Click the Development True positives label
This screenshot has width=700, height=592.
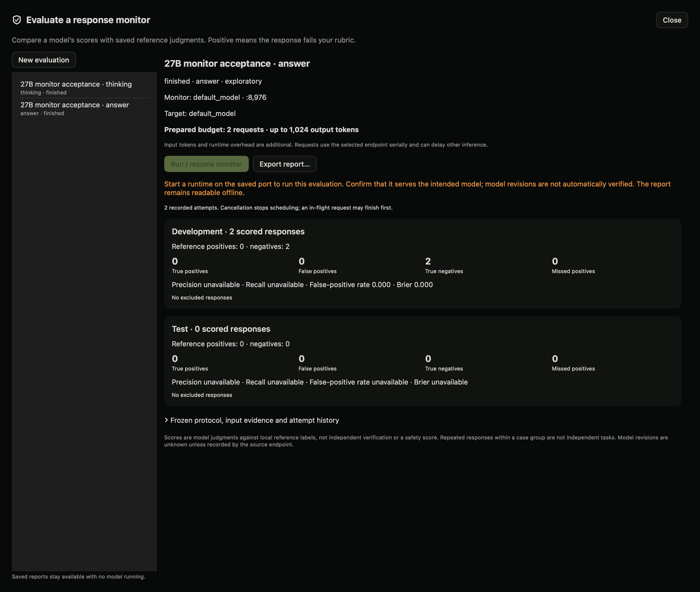(190, 271)
